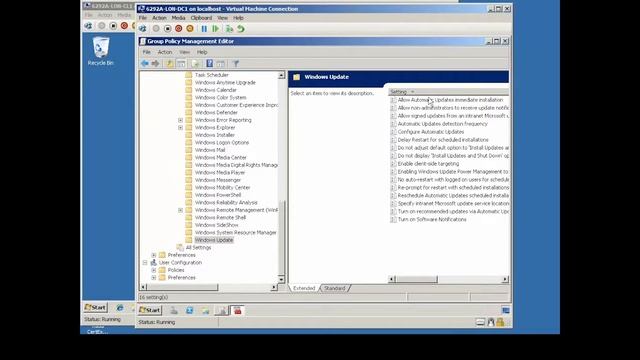Viewport: 640px width, 360px height.
Task: Click the Export list toolbar icon
Action: pos(196,64)
